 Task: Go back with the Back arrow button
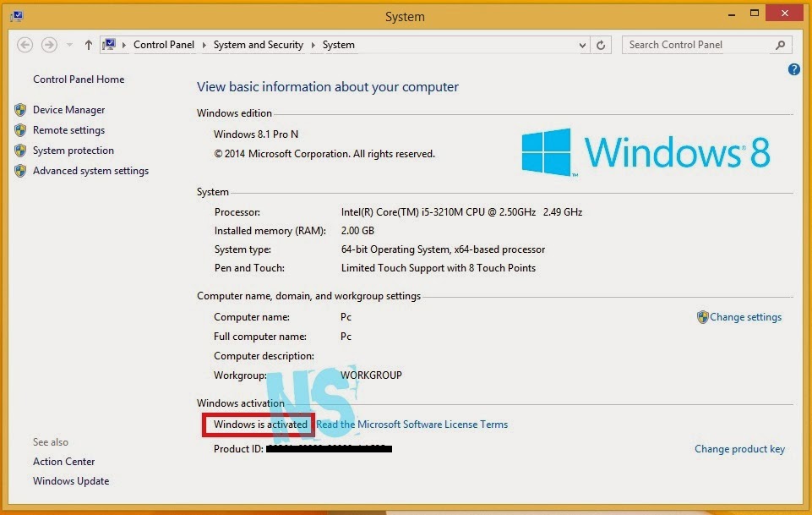25,45
